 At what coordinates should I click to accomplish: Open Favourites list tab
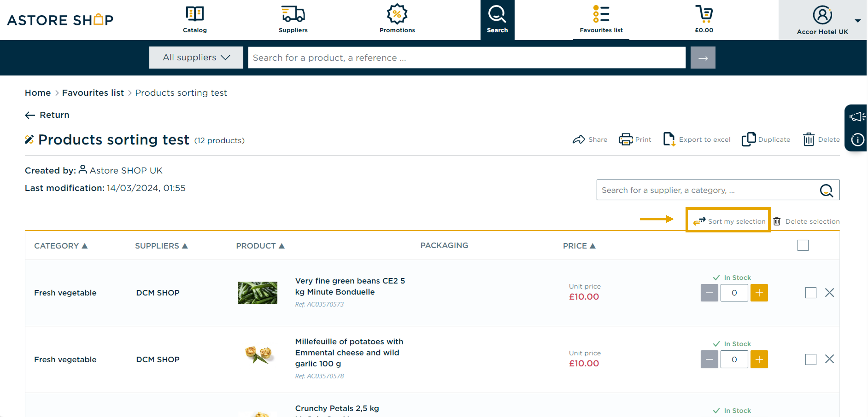(601, 20)
